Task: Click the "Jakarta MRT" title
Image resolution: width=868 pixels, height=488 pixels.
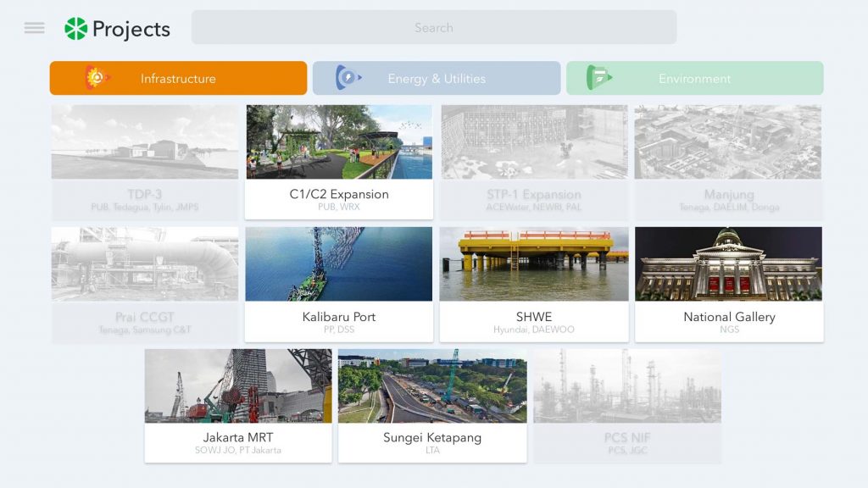Action: coord(238,438)
